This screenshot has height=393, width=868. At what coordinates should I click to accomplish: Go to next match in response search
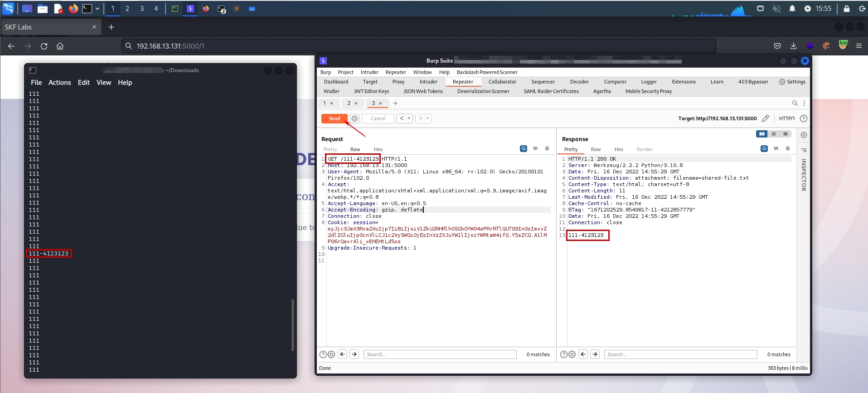tap(595, 354)
